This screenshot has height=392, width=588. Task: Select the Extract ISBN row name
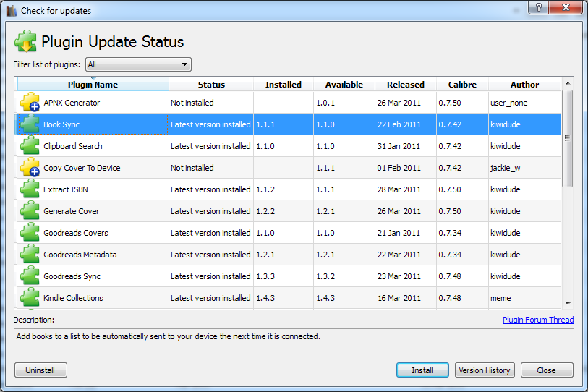point(66,189)
